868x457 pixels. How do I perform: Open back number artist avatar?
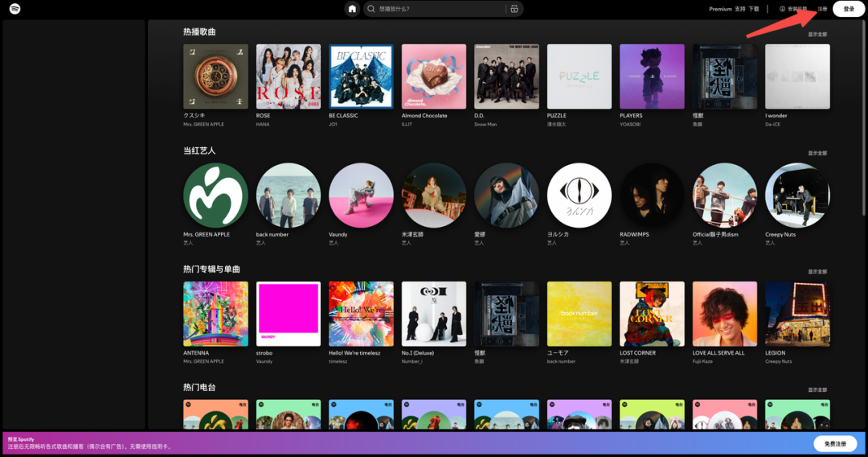click(x=289, y=195)
